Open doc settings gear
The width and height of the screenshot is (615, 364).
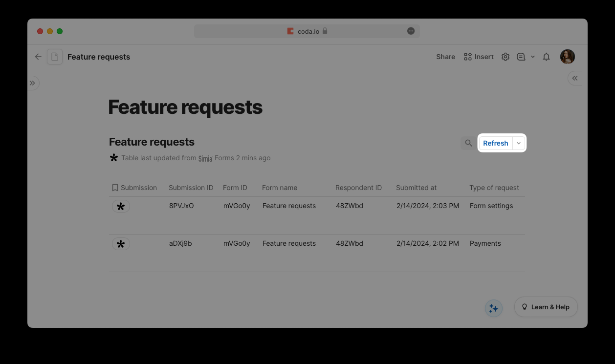click(x=505, y=57)
